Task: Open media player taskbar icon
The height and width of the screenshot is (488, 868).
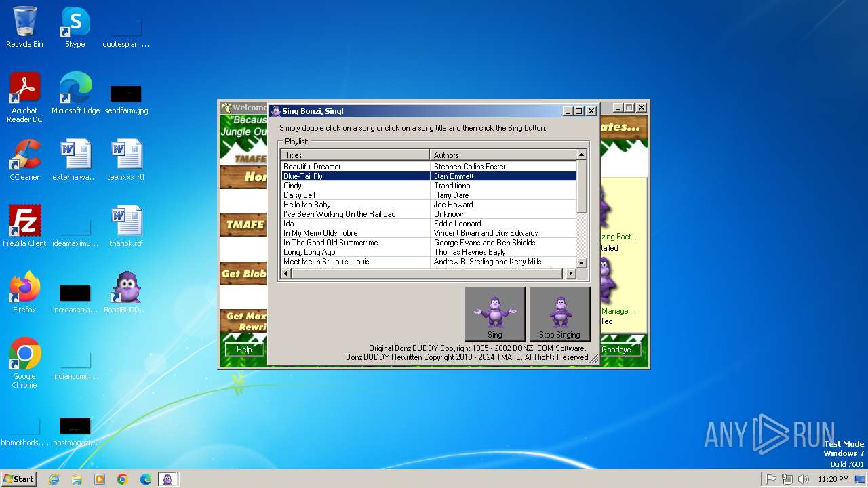Action: pyautogui.click(x=100, y=479)
